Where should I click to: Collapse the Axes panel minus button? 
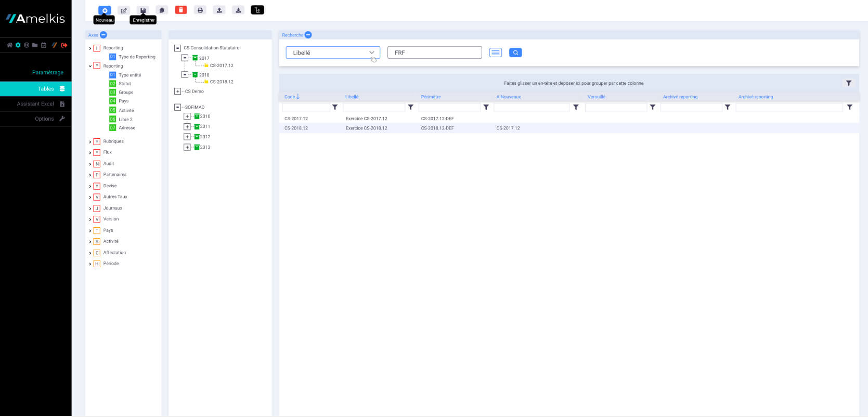click(103, 35)
